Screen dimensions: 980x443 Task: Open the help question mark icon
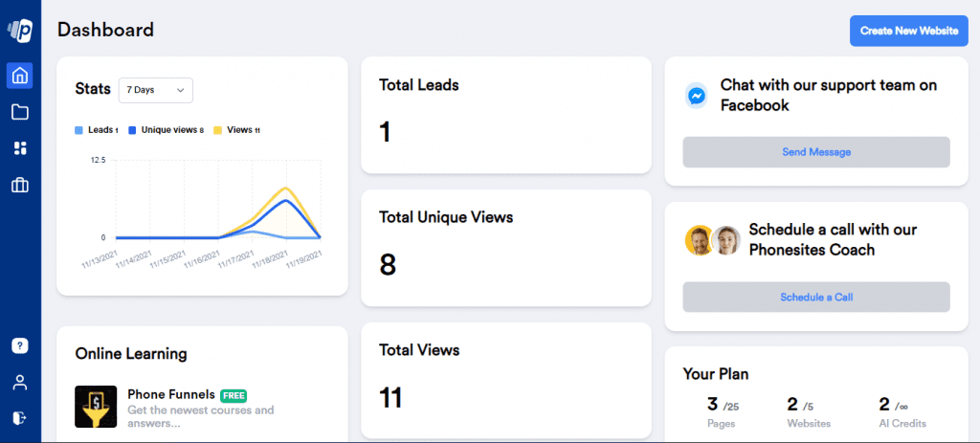[20, 345]
